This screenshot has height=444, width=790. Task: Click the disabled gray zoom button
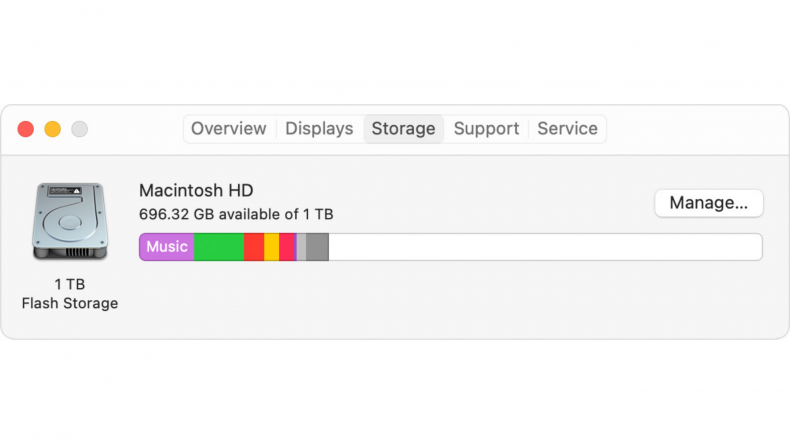pos(79,129)
